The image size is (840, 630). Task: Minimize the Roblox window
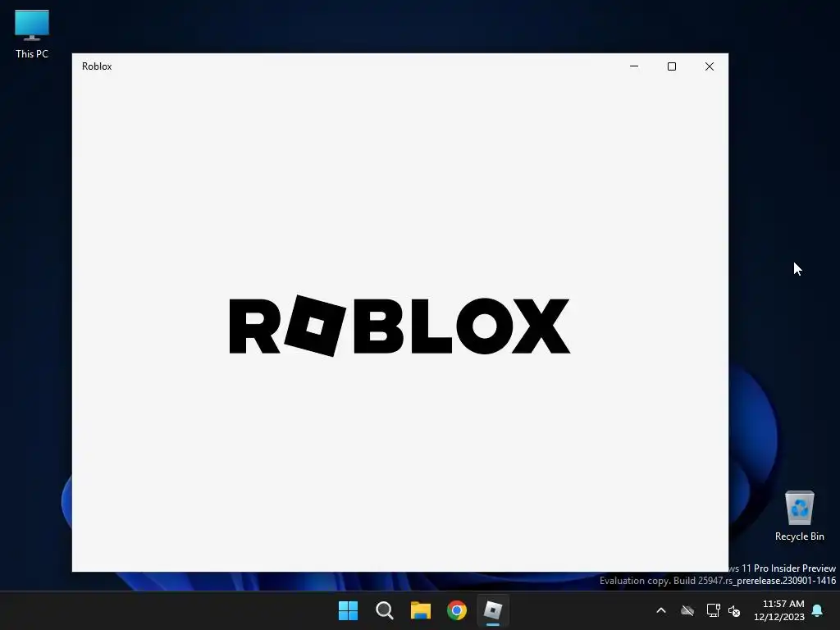tap(634, 66)
